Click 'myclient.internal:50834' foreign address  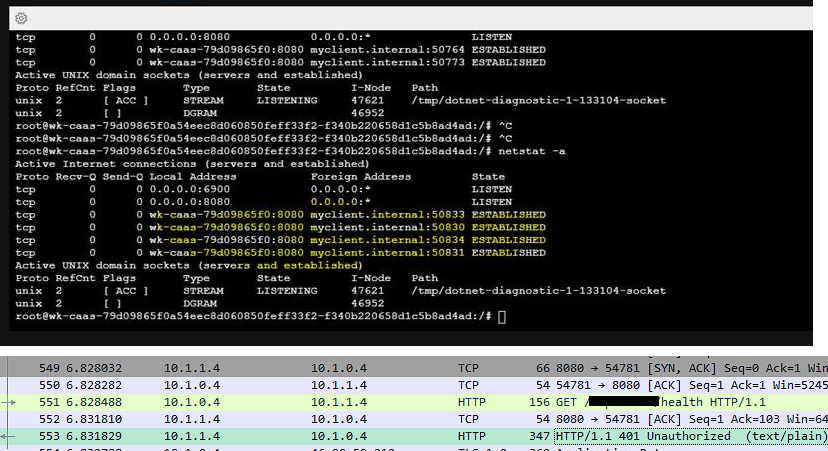[x=388, y=240]
